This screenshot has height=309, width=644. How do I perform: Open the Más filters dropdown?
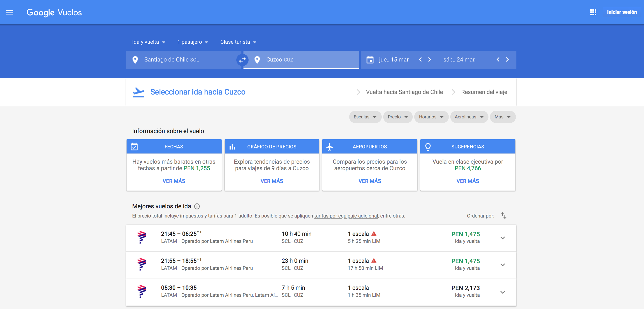coord(503,117)
